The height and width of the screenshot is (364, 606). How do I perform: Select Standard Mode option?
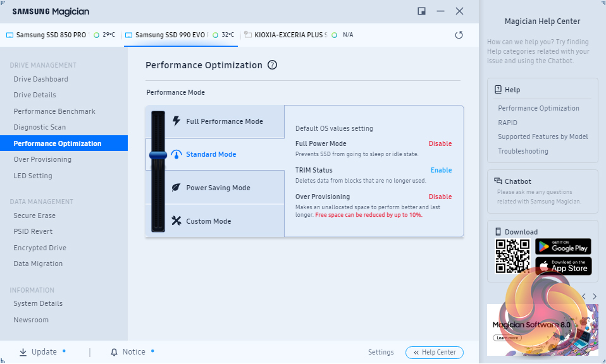(211, 154)
